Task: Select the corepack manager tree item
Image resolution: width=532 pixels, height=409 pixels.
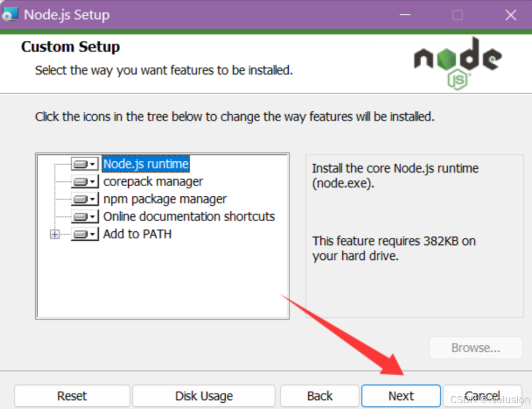Action: [x=153, y=182]
